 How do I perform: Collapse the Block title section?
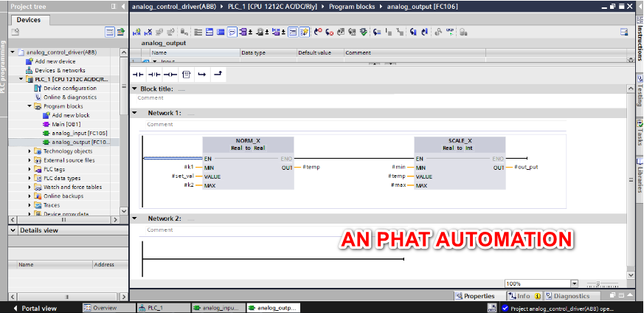click(134, 89)
